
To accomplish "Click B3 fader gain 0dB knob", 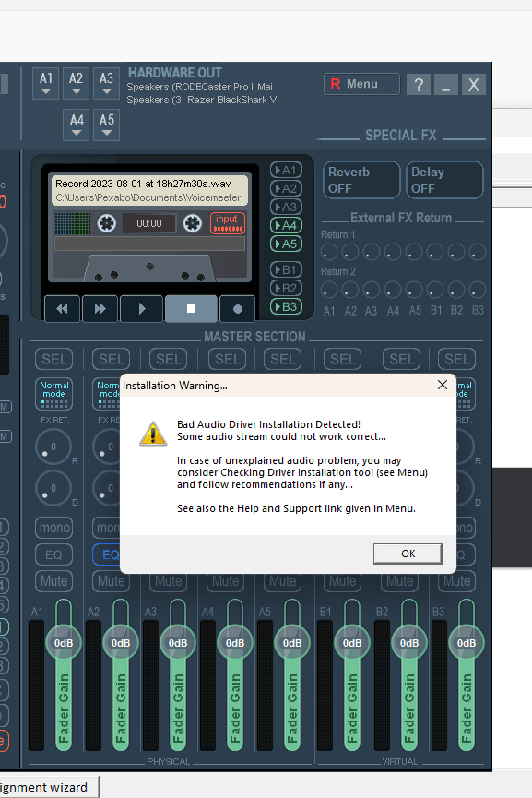I will tap(467, 643).
